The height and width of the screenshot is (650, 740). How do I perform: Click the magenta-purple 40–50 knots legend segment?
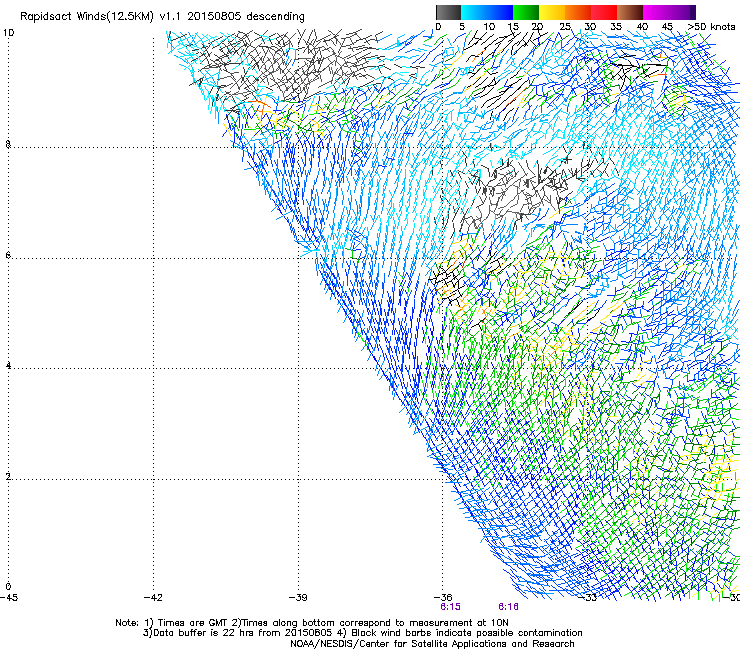point(669,12)
